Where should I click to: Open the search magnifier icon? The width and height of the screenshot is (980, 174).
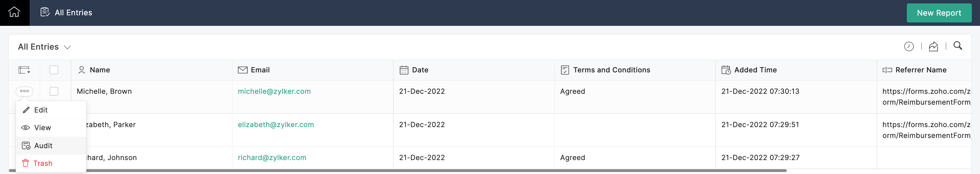[x=958, y=46]
